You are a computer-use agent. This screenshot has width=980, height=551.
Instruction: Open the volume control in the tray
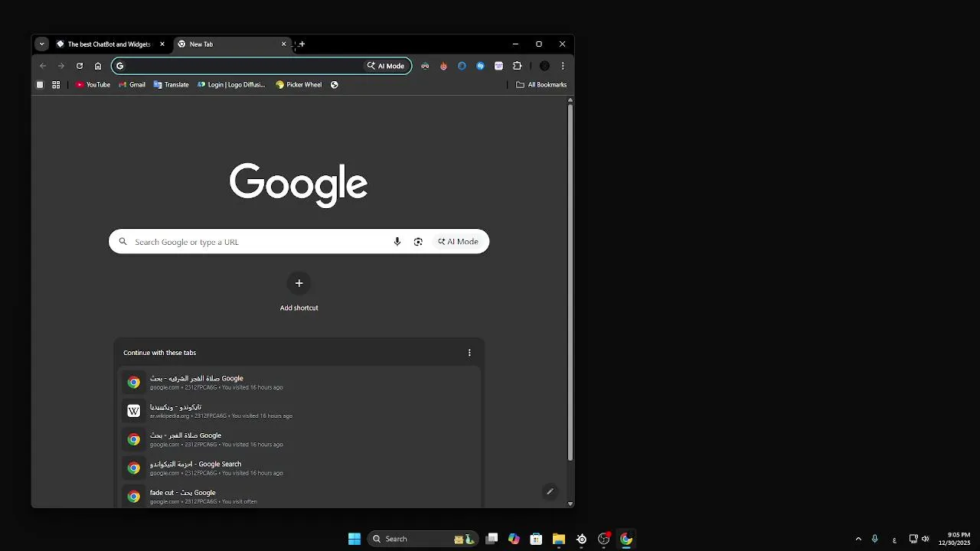tap(925, 539)
